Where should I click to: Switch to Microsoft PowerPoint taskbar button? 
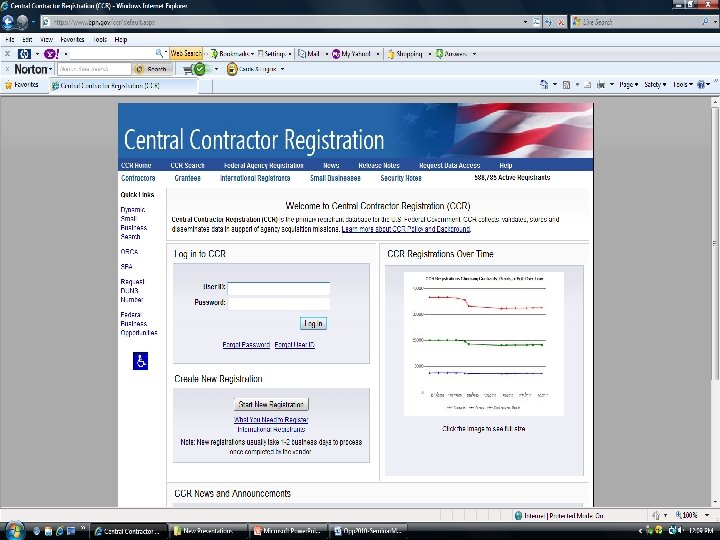coord(288,531)
